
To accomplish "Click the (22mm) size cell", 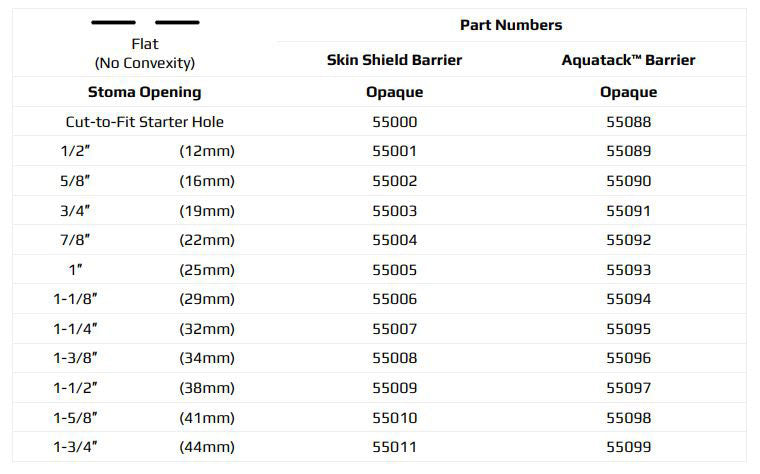I will (207, 240).
